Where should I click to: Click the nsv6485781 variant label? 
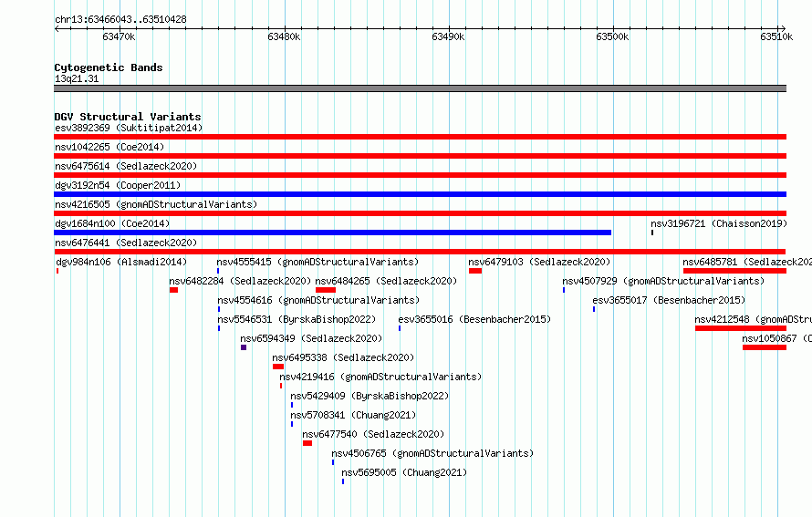747,262
